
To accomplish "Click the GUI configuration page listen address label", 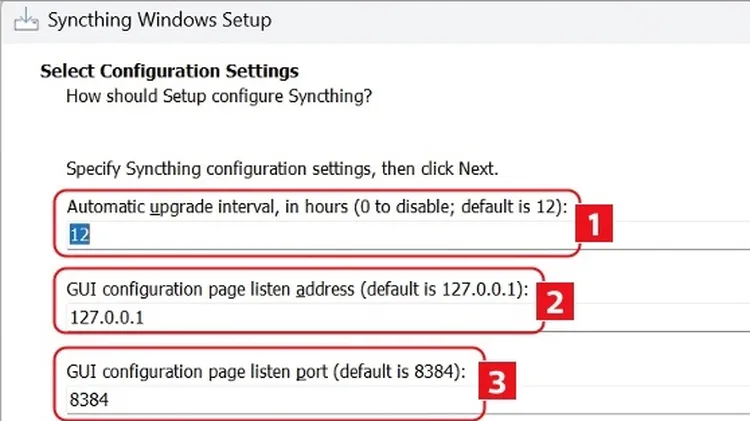I will click(297, 289).
